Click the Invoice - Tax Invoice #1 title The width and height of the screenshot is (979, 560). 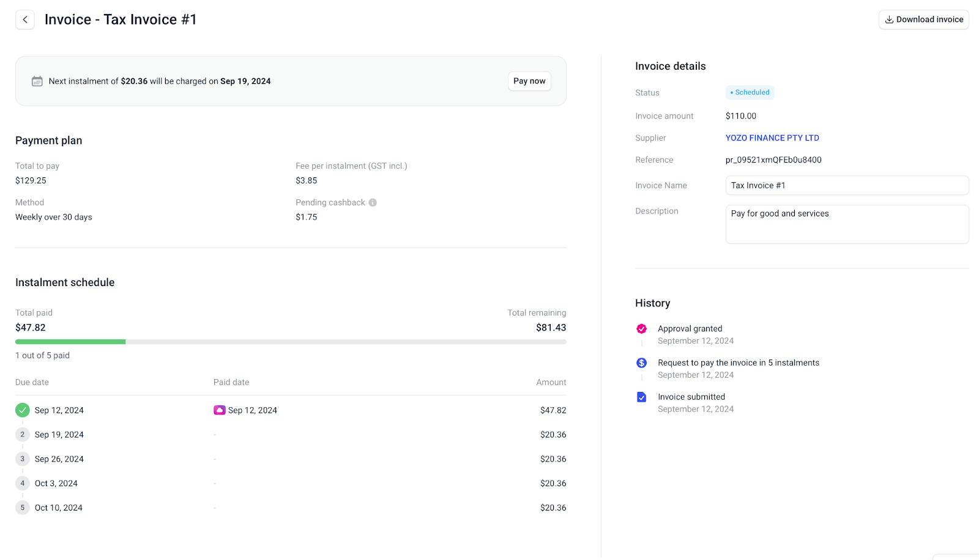pyautogui.click(x=121, y=20)
